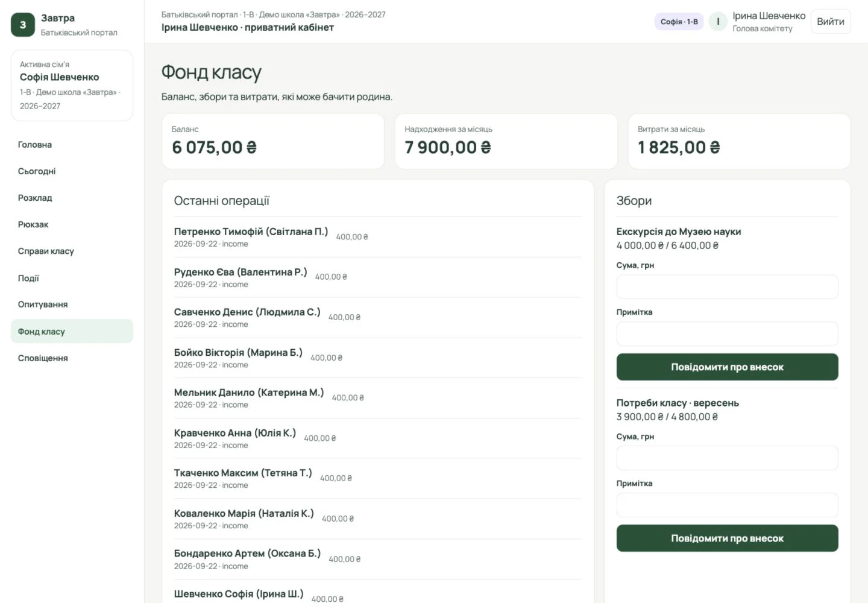The width and height of the screenshot is (868, 603).
Task: Select operation Руденко Єва (Валентина Р.)
Action: (377, 277)
